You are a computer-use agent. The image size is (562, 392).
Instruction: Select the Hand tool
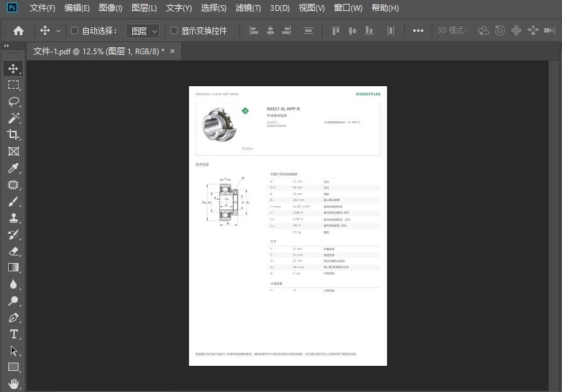pyautogui.click(x=13, y=384)
